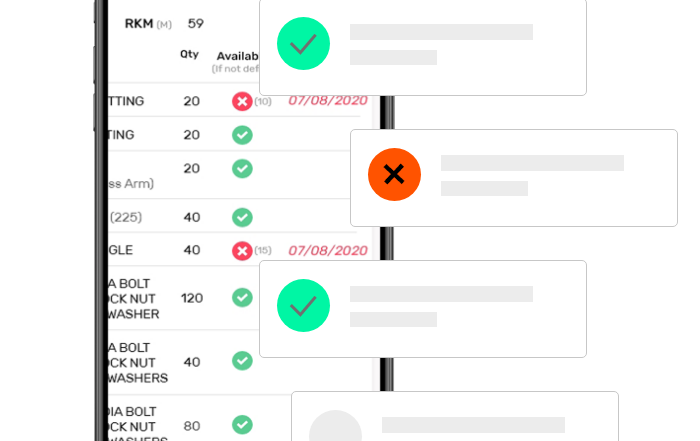The height and width of the screenshot is (441, 700).
Task: Click gray placeholder circle in bottom card
Action: coord(335,425)
